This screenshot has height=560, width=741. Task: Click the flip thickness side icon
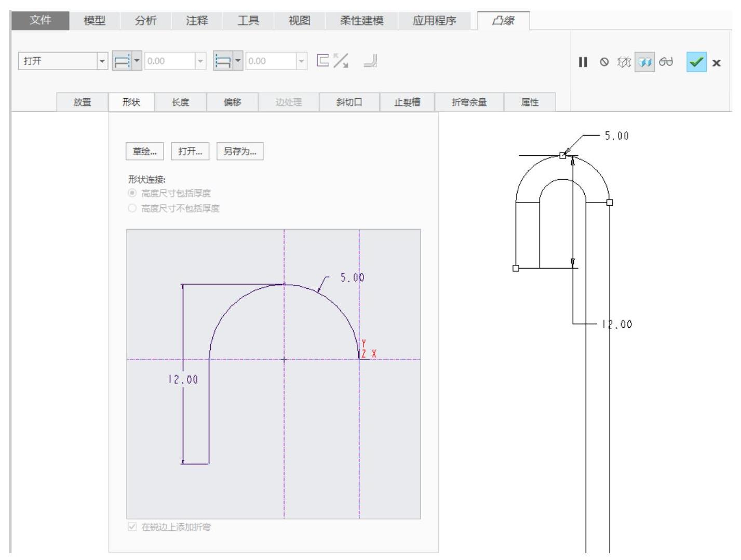point(322,61)
